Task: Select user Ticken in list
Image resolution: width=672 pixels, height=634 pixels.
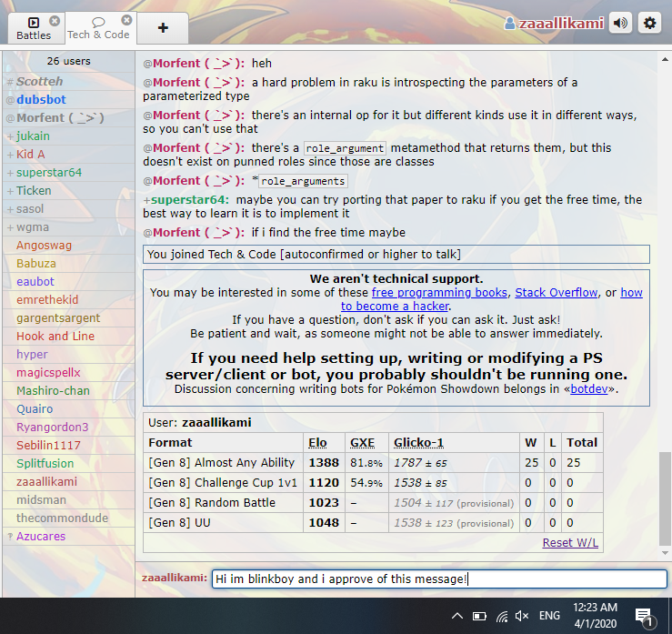Action: (x=68, y=191)
